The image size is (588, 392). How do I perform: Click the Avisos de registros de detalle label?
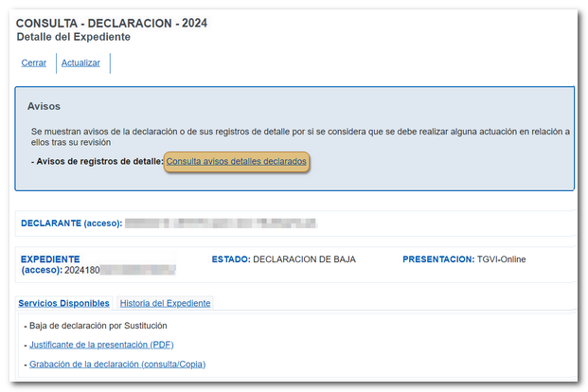pyautogui.click(x=98, y=162)
